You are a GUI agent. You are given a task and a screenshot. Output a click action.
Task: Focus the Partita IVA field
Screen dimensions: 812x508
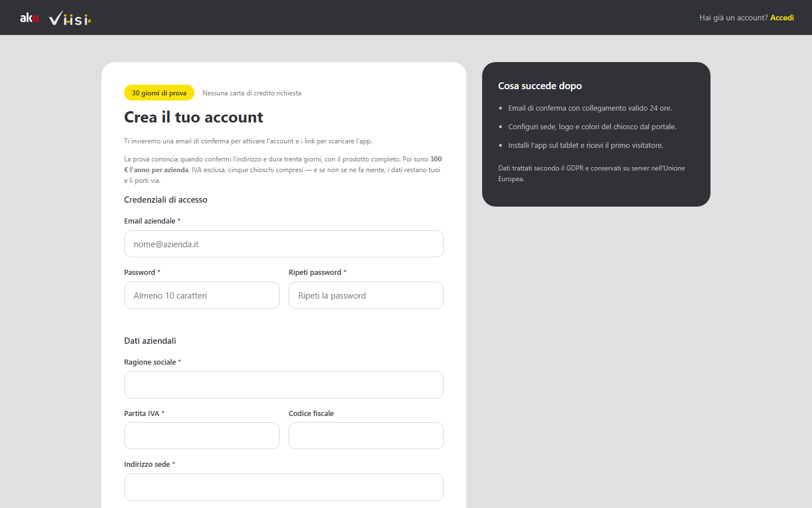pos(202,436)
